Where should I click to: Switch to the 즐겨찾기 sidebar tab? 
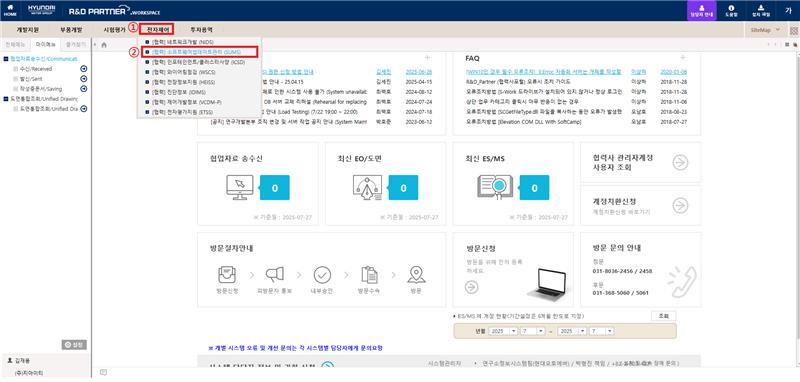tap(75, 45)
